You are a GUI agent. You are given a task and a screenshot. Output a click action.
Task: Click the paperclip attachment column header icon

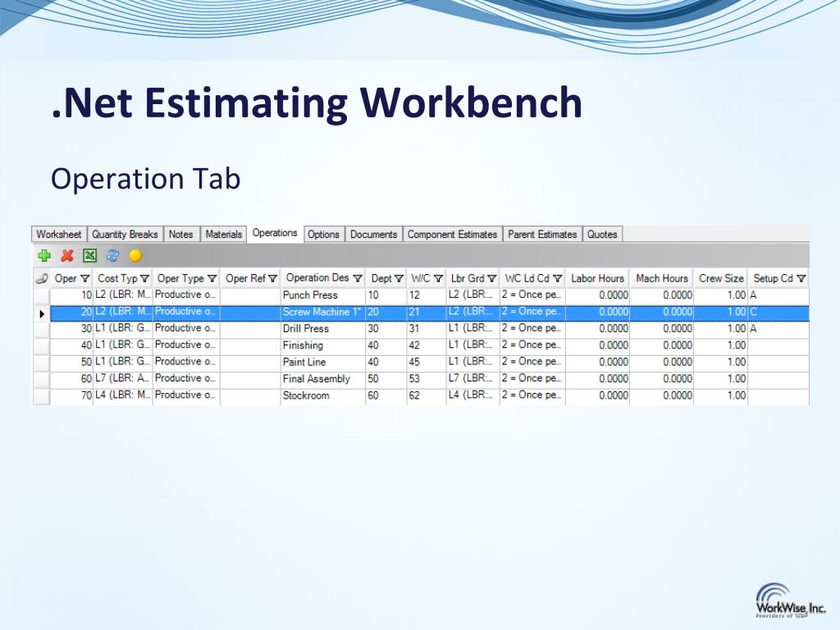(x=42, y=278)
